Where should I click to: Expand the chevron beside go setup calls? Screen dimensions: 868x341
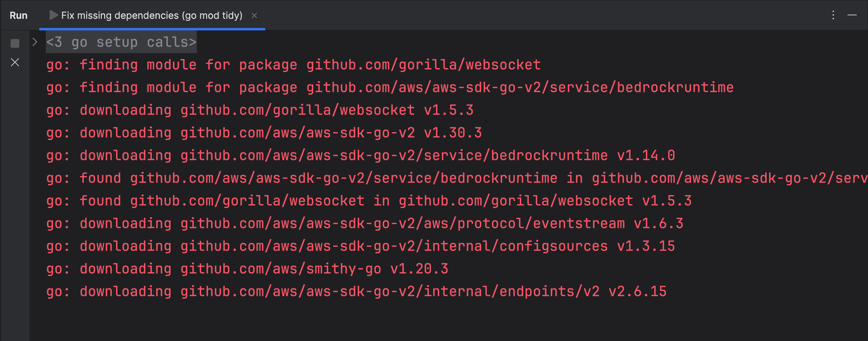tap(34, 42)
